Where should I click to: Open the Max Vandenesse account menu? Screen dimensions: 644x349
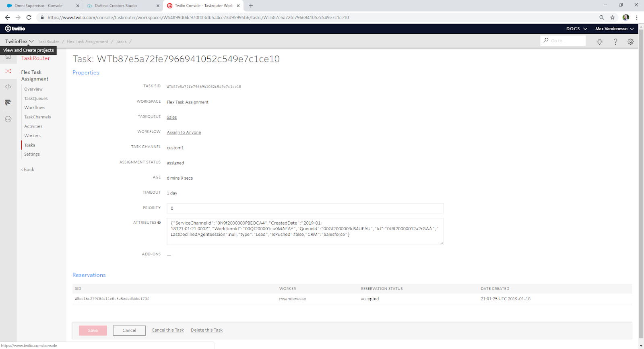[x=615, y=29]
